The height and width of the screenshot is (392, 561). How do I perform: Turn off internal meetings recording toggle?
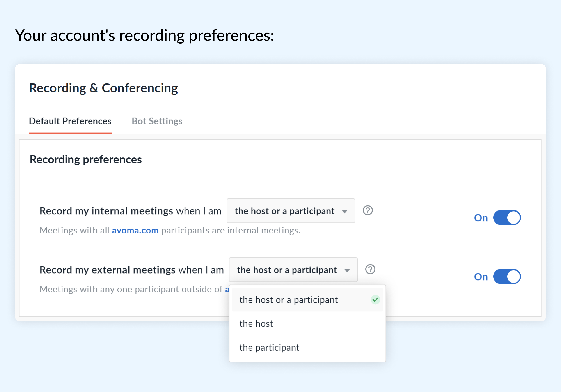[507, 218]
